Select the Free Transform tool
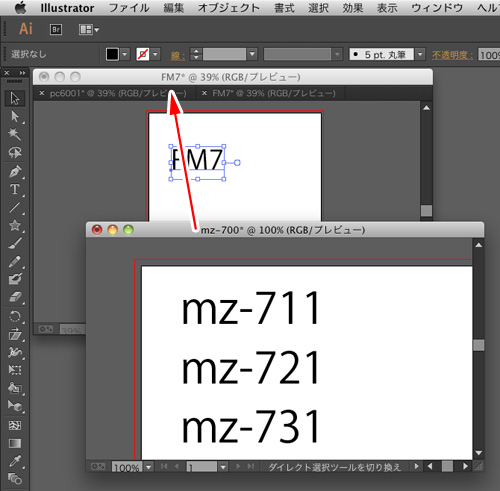The width and height of the screenshot is (500, 491). [x=15, y=370]
